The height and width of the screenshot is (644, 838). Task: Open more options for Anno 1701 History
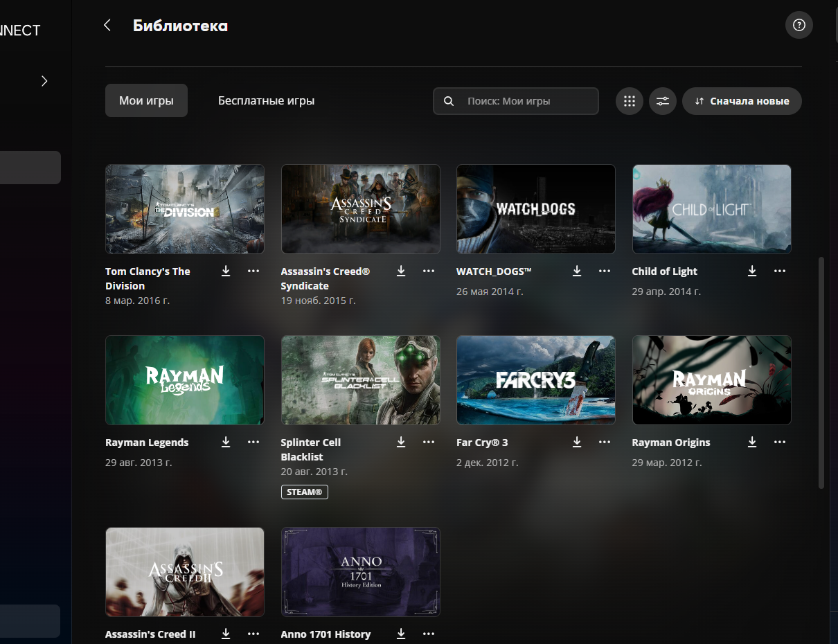click(429, 634)
